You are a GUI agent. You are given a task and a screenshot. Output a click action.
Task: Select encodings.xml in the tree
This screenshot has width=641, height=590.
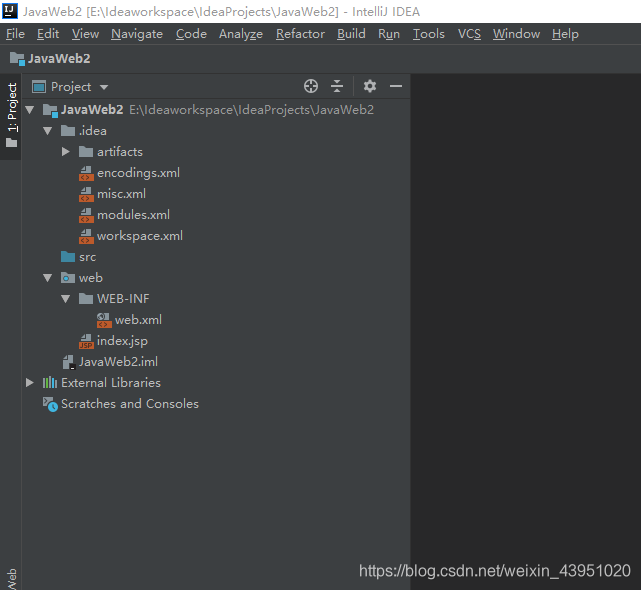[138, 173]
